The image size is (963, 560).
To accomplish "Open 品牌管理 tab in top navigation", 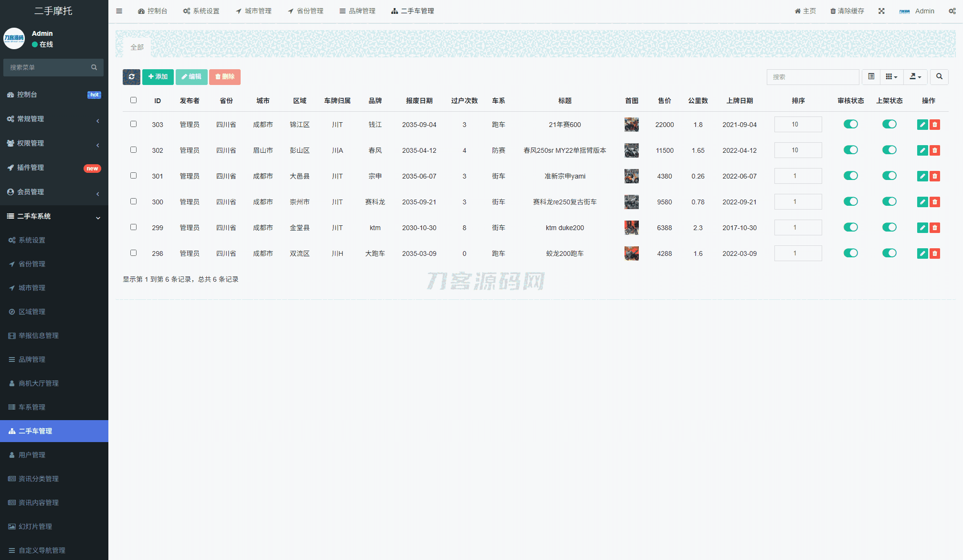I will coord(357,11).
